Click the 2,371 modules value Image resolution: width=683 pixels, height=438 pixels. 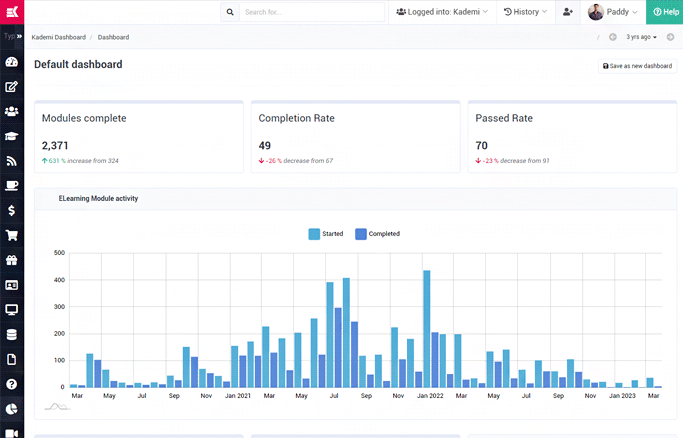[55, 145]
